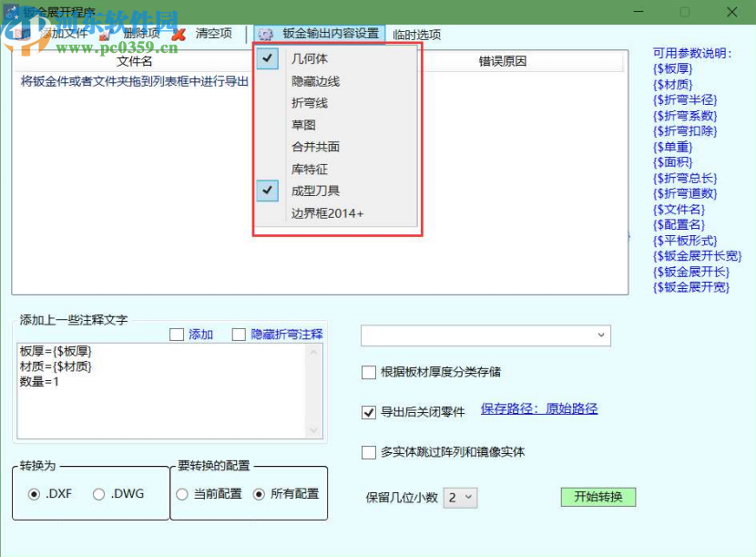
Task: Open the 钣金输出内容设置 menu
Action: [320, 34]
